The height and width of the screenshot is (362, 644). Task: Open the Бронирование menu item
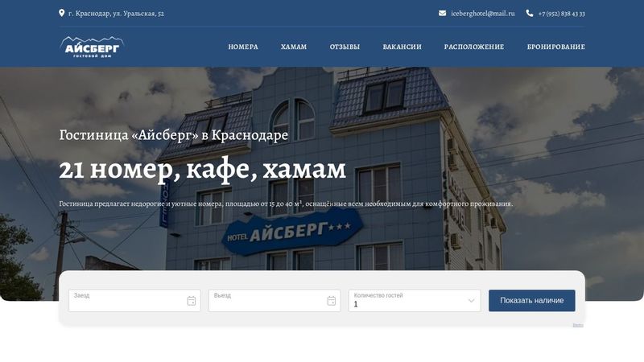556,47
